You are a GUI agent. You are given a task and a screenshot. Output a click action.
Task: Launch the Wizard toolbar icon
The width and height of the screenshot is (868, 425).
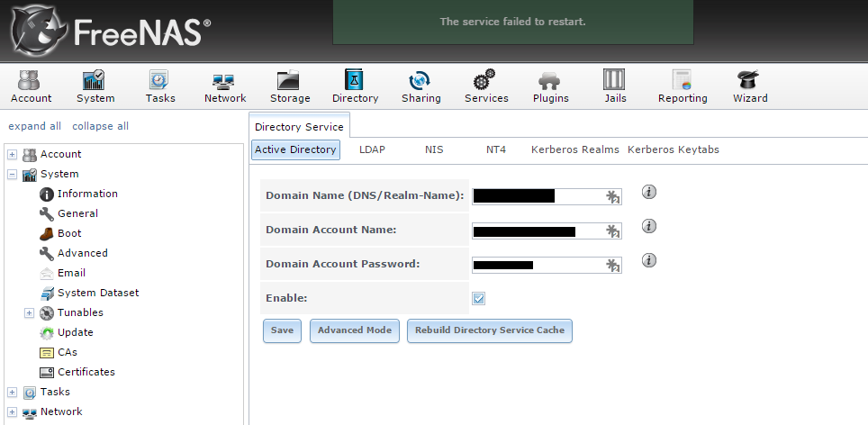(749, 86)
